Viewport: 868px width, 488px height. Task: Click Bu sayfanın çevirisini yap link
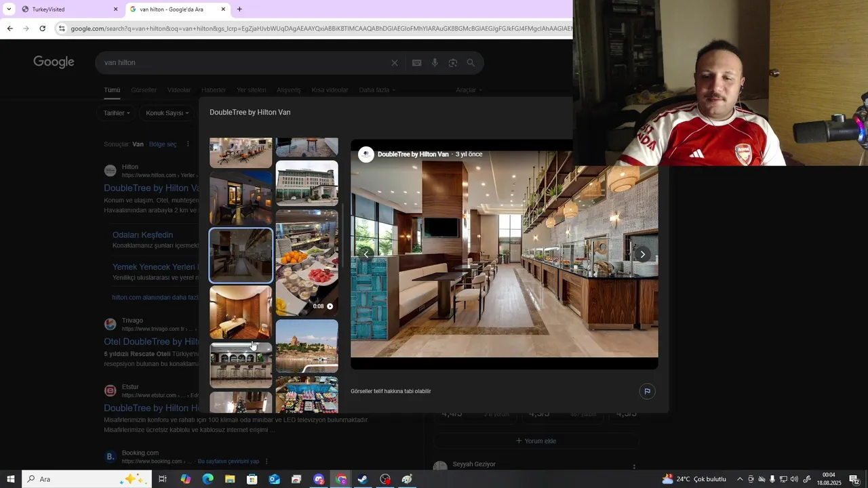[229, 462]
